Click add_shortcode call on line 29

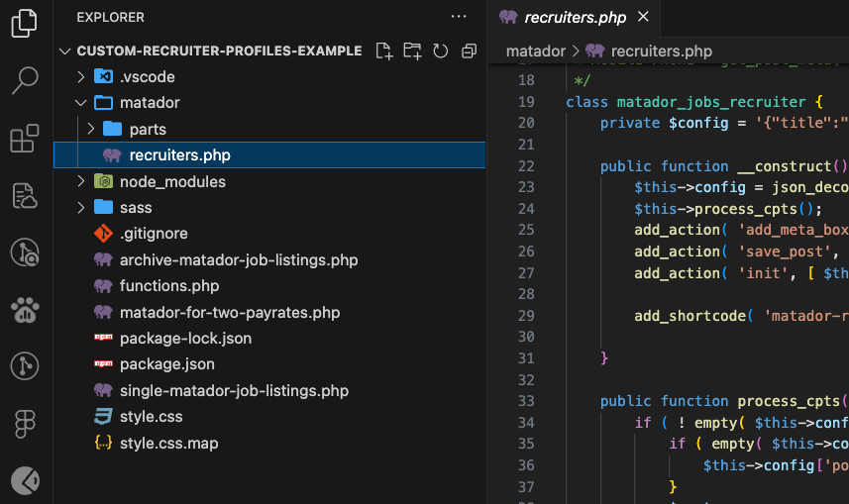[690, 316]
